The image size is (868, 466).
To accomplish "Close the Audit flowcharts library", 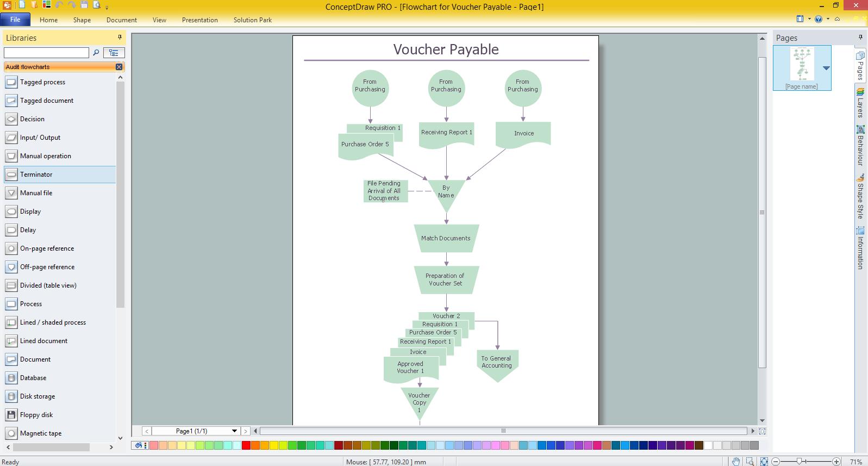I will [119, 67].
